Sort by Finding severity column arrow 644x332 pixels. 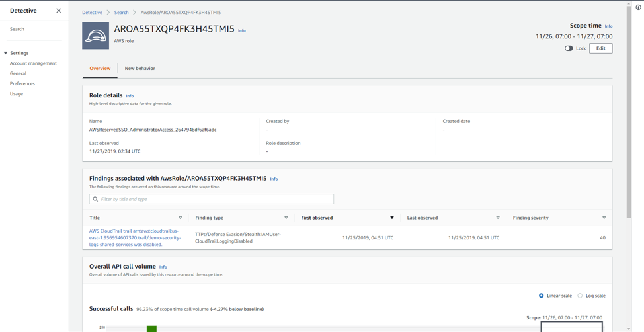tap(604, 218)
